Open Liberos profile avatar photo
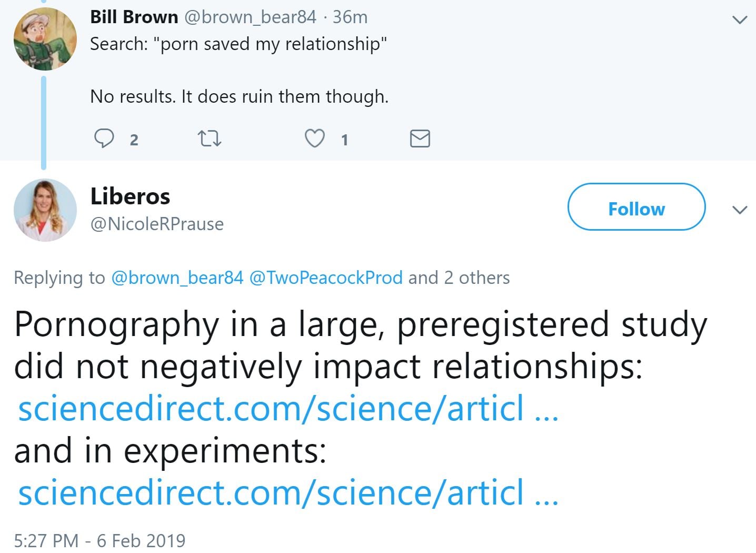756x553 pixels. click(x=45, y=210)
